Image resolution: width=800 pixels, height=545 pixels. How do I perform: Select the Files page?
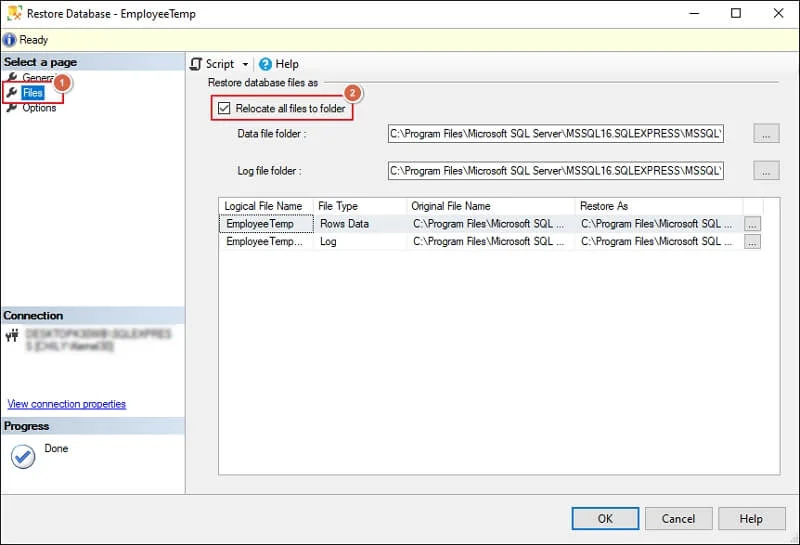33,92
